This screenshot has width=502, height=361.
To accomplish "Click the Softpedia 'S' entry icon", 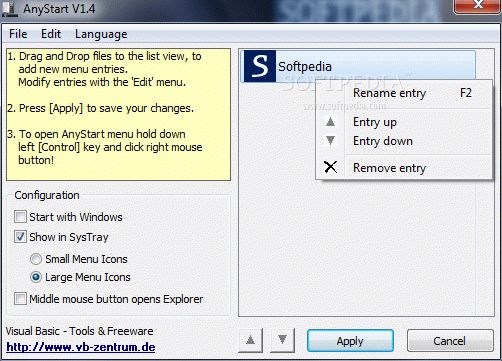I will (x=260, y=66).
